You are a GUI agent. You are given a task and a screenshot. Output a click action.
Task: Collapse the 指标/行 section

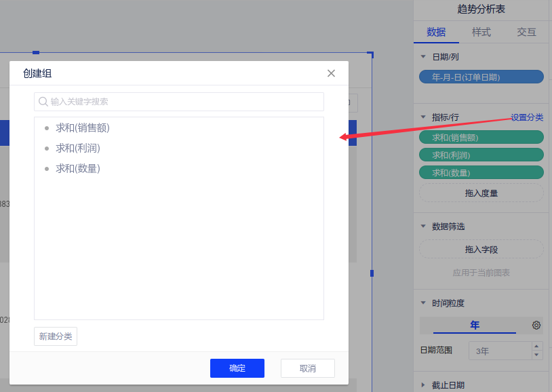(424, 117)
